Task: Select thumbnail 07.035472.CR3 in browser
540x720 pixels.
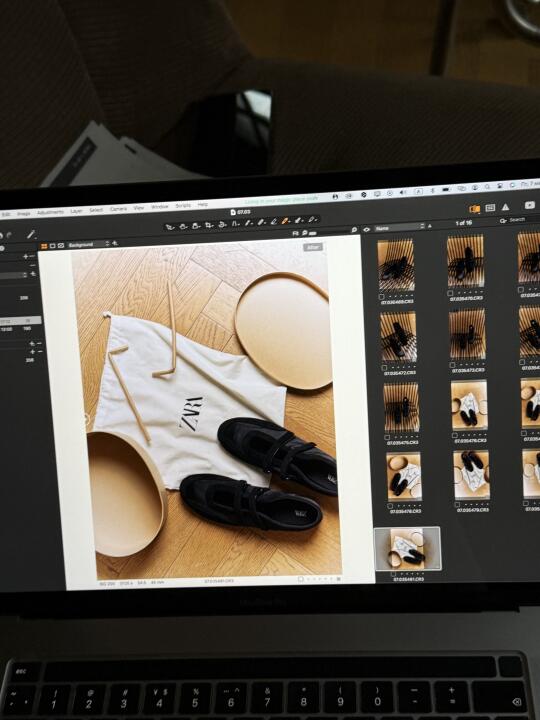Action: [398, 336]
